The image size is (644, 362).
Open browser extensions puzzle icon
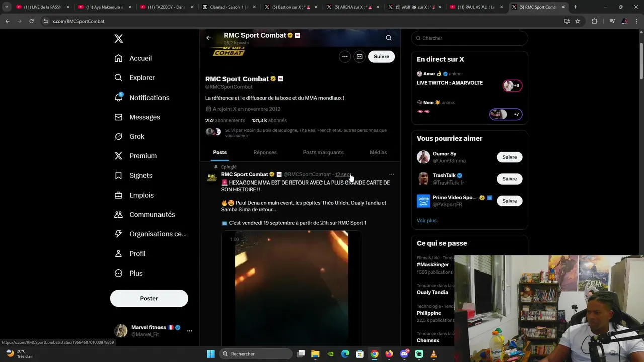click(x=594, y=21)
